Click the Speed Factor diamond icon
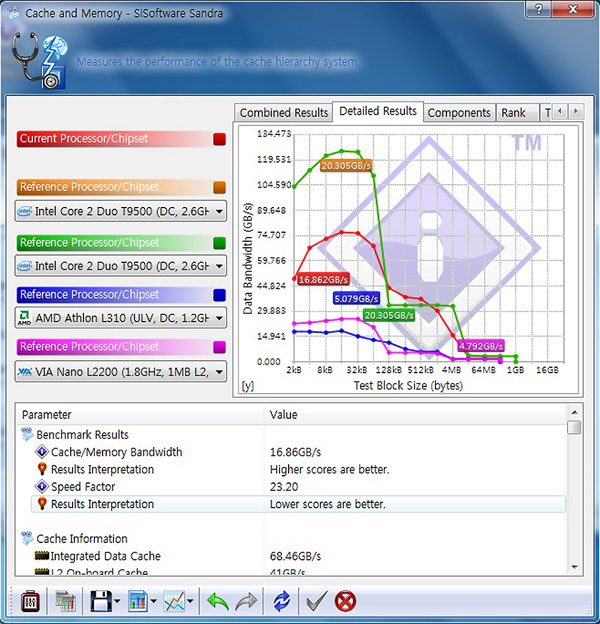The width and height of the screenshot is (600, 624). coord(42,487)
